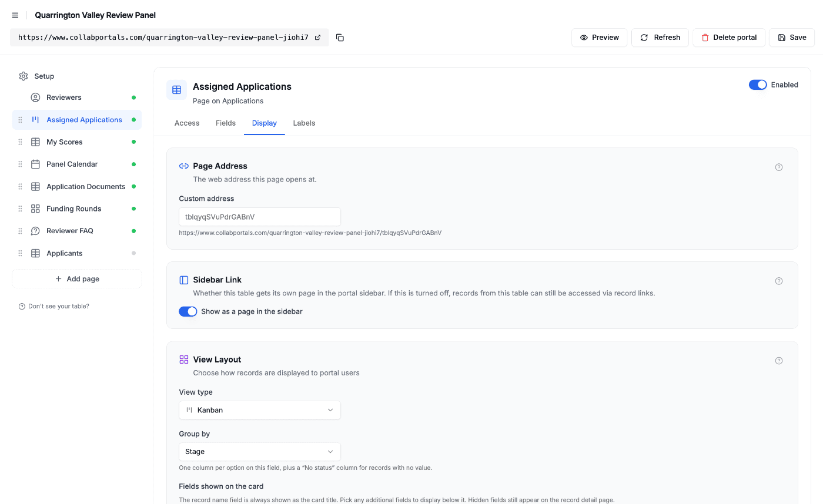The image size is (823, 504).
Task: Click the Setup gear icon
Action: [24, 76]
